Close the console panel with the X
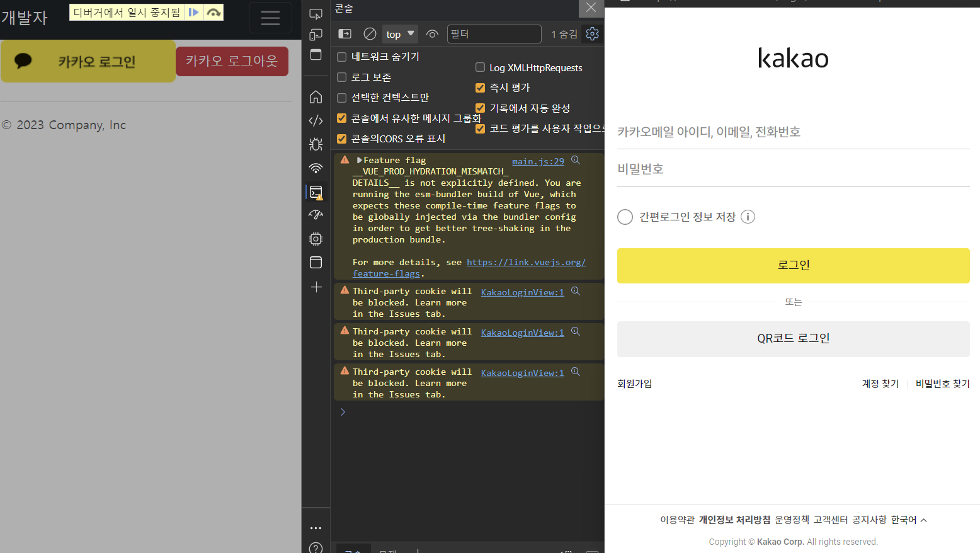The height and width of the screenshot is (553, 980). pos(591,8)
